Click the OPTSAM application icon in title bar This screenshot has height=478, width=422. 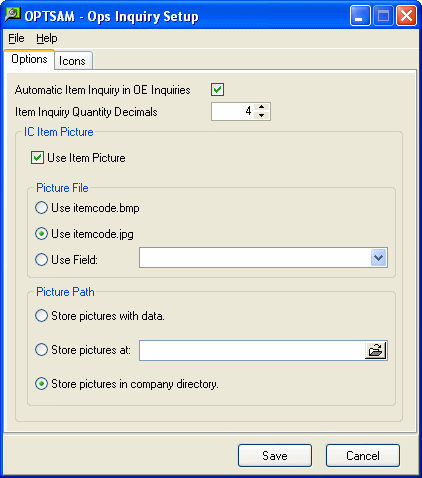click(13, 15)
